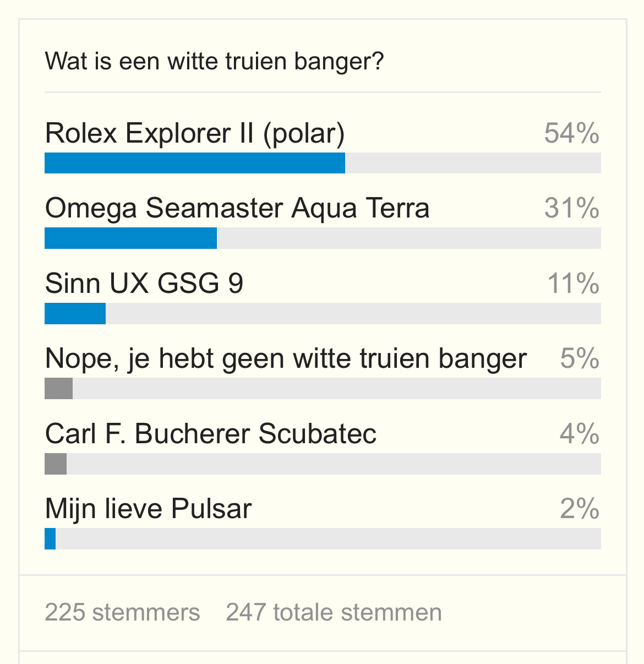Click the 11% result percentage
The width and height of the screenshot is (644, 664).
click(573, 284)
